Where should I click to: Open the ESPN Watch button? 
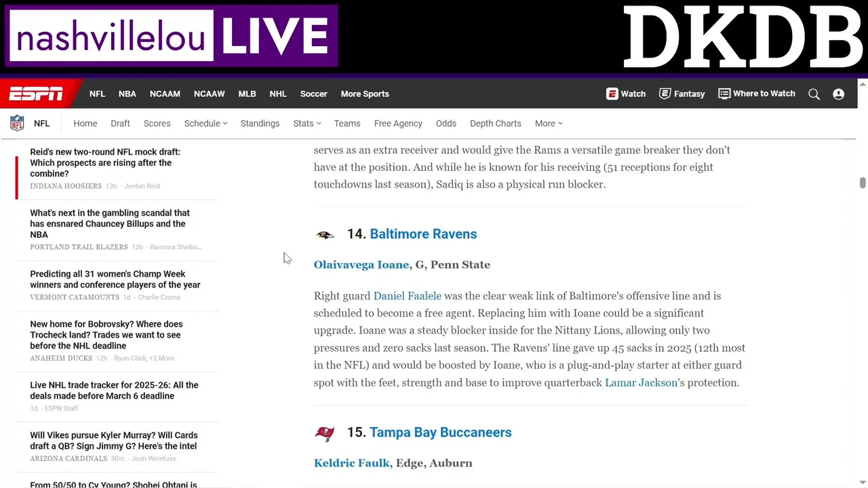coord(626,94)
